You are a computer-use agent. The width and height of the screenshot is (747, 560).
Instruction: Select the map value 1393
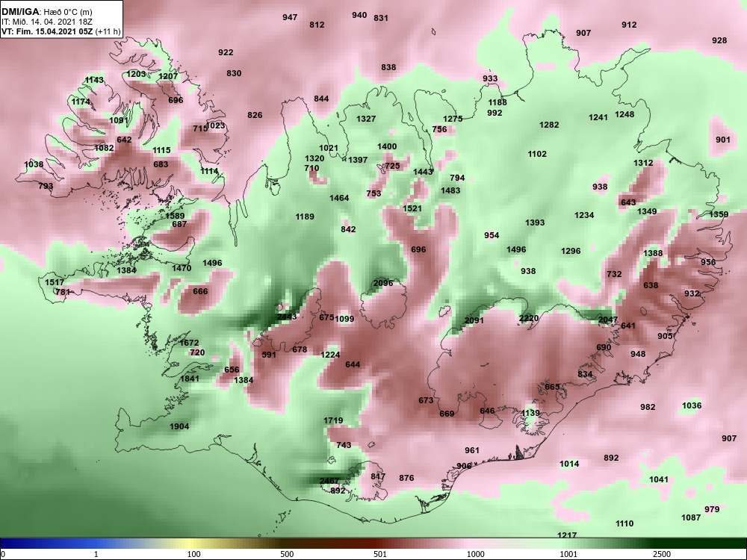[x=535, y=223]
